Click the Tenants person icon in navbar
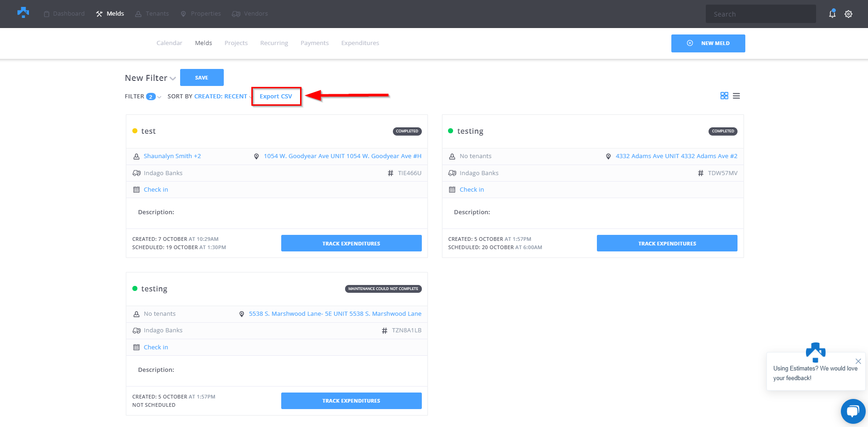This screenshot has height=427, width=868. click(138, 14)
